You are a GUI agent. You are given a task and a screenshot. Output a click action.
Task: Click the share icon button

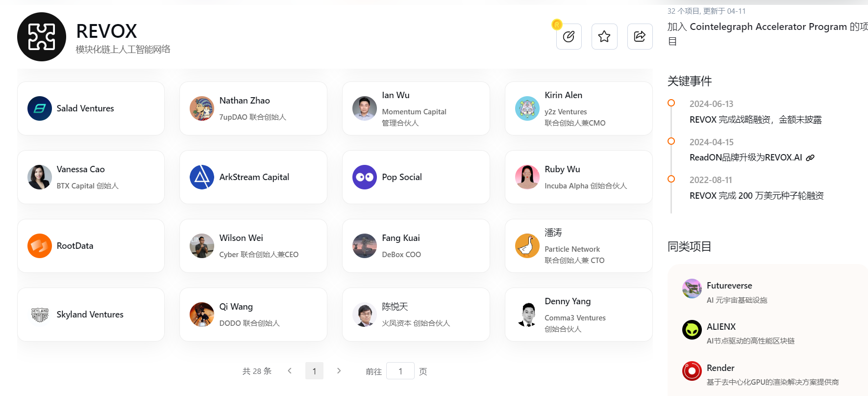point(640,36)
